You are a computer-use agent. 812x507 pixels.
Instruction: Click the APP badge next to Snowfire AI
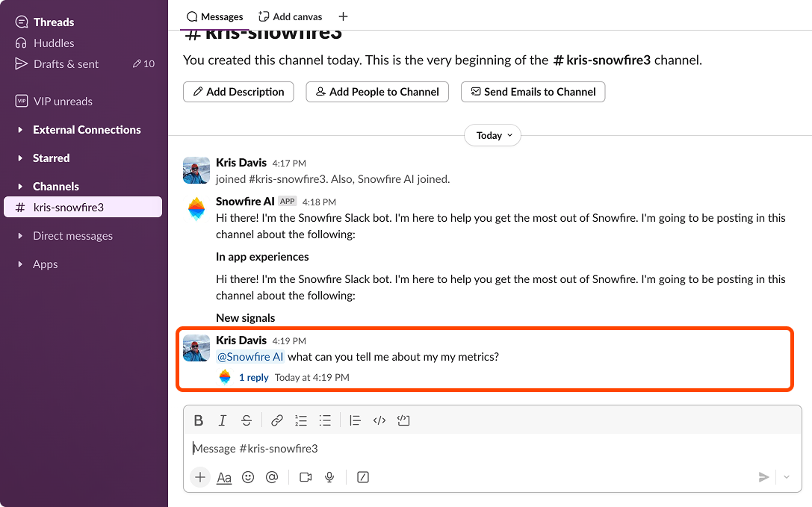288,202
